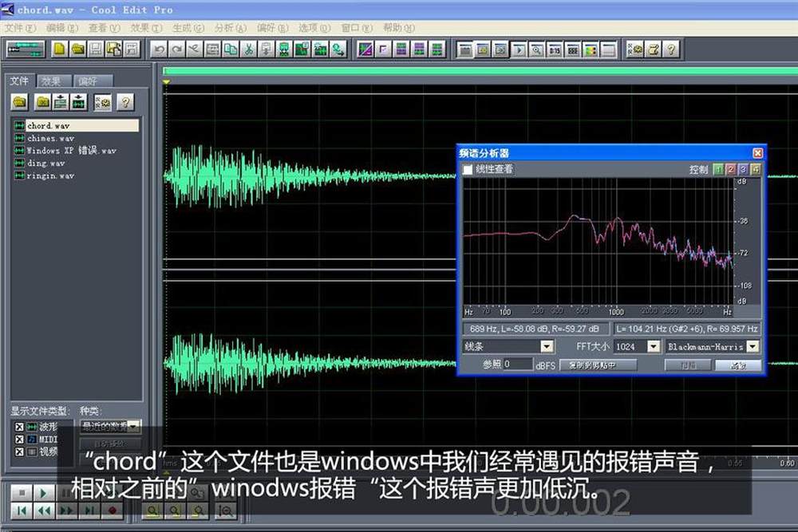
Task: Open the 查看(V) menu
Action: coord(104,27)
